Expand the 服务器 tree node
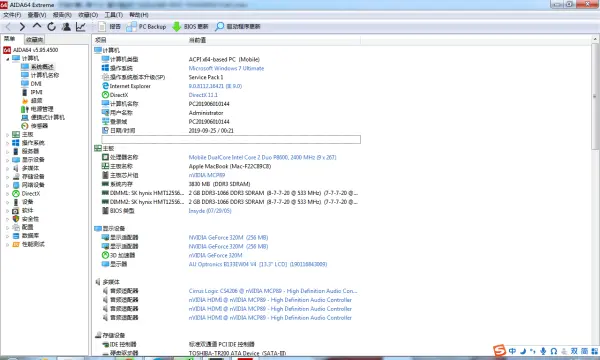The height and width of the screenshot is (360, 600). click(7, 151)
